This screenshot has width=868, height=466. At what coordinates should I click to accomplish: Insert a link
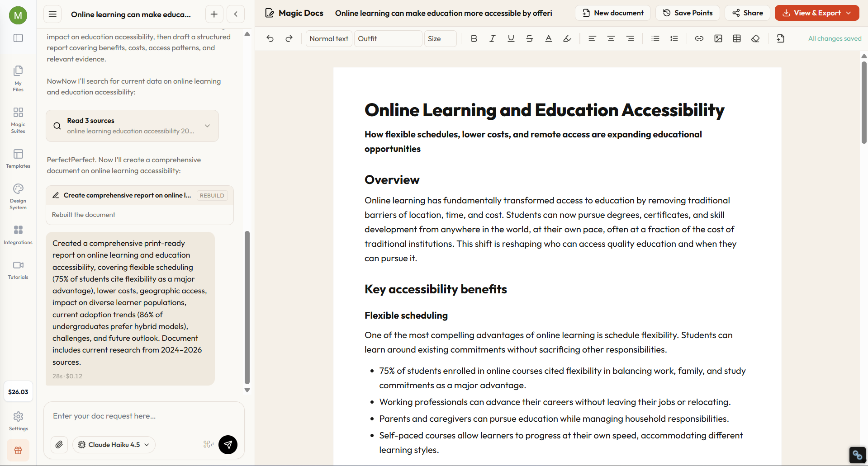pyautogui.click(x=699, y=38)
